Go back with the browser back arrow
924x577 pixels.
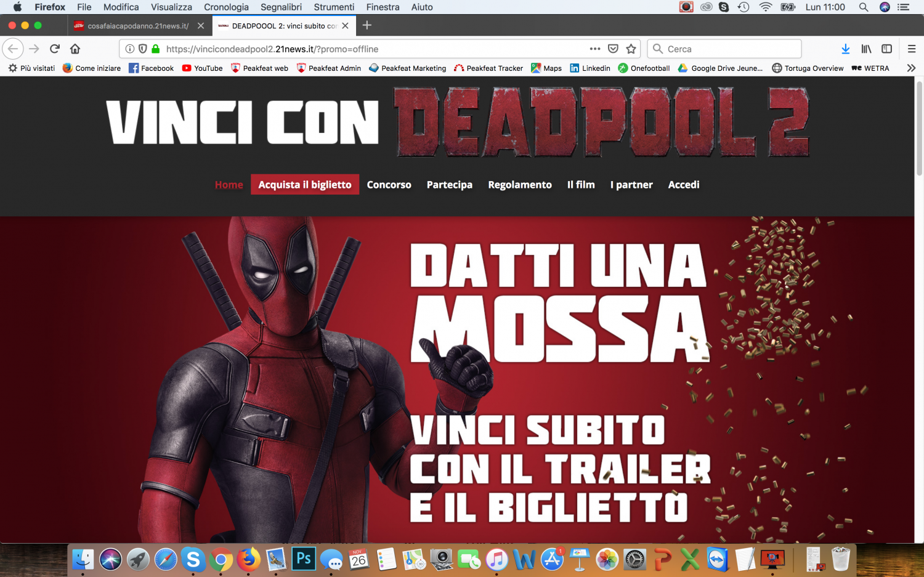(x=13, y=49)
